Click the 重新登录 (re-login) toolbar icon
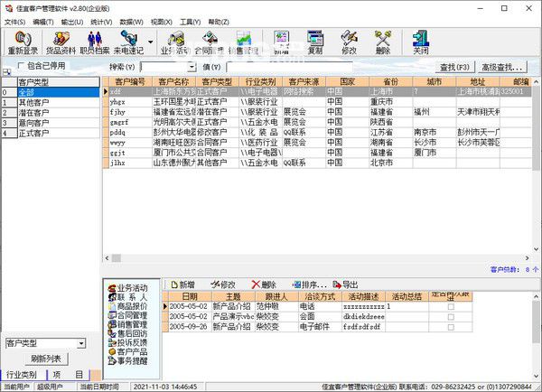This screenshot has width=542, height=392. (x=23, y=42)
